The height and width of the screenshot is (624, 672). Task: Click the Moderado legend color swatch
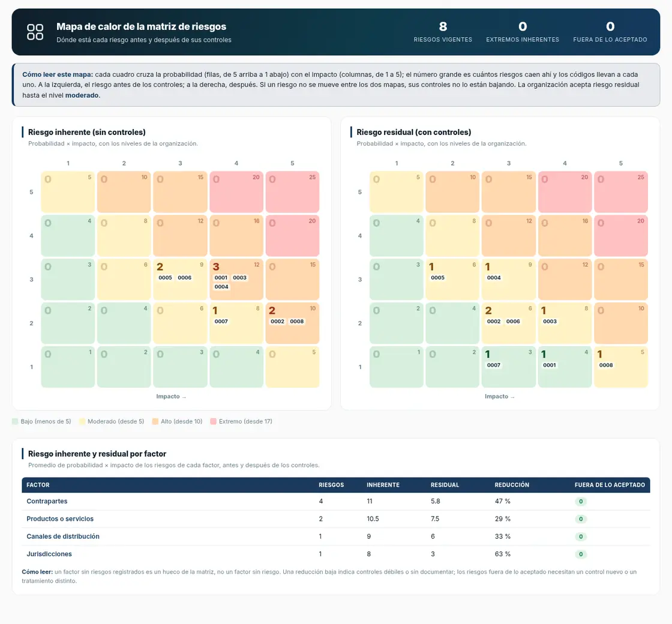point(82,421)
